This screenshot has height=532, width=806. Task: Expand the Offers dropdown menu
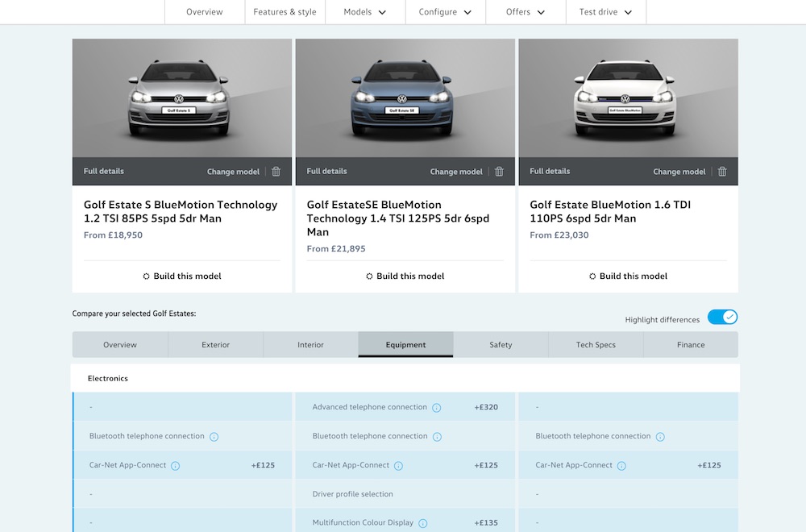526,12
